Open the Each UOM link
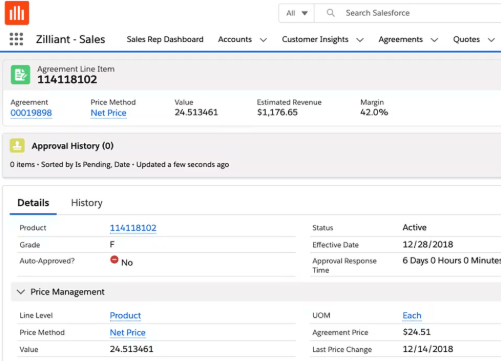The width and height of the screenshot is (501, 361). pos(412,315)
